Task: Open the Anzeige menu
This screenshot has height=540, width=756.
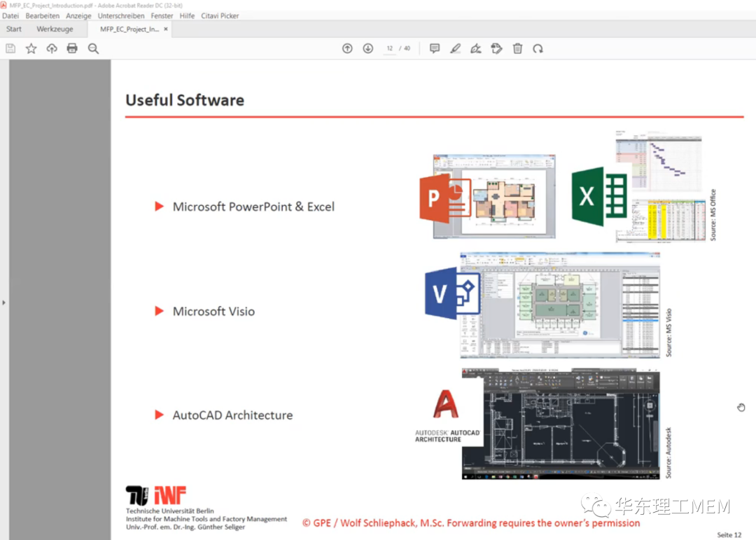Action: pyautogui.click(x=78, y=15)
